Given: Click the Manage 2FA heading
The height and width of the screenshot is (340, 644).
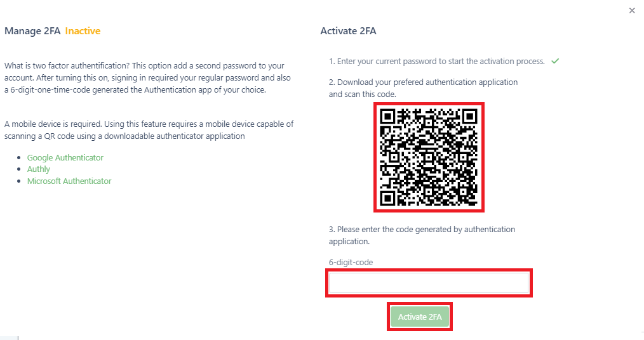Looking at the screenshot, I should (x=32, y=31).
